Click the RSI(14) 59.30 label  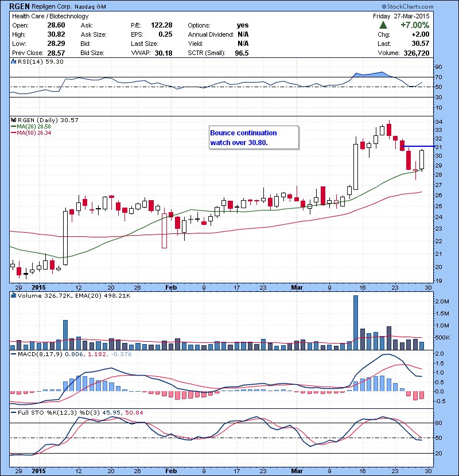(41, 61)
